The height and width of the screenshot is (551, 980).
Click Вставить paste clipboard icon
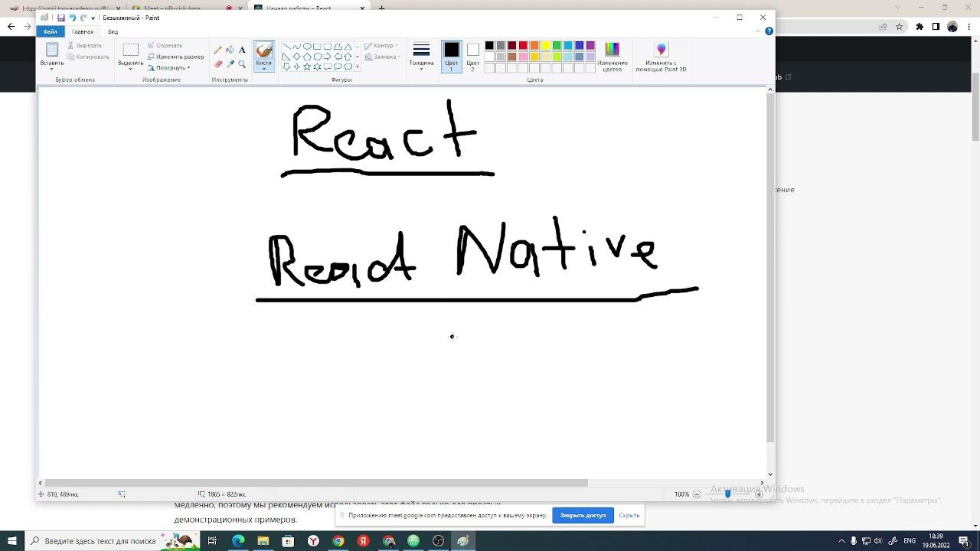point(52,51)
